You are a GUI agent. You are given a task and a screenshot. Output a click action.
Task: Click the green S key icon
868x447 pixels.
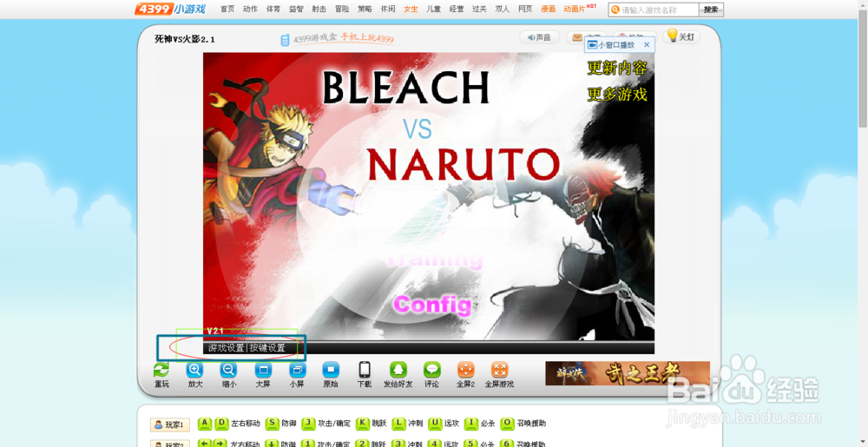(x=272, y=424)
